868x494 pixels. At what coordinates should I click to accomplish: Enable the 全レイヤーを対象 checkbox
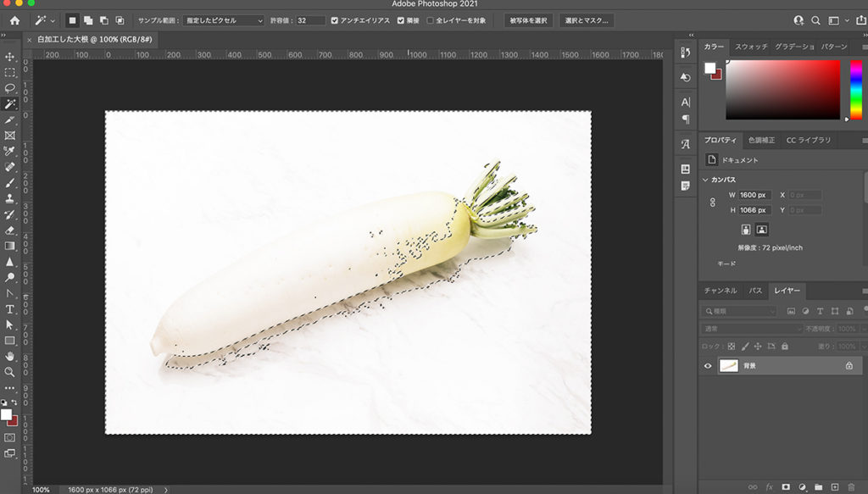coord(430,20)
